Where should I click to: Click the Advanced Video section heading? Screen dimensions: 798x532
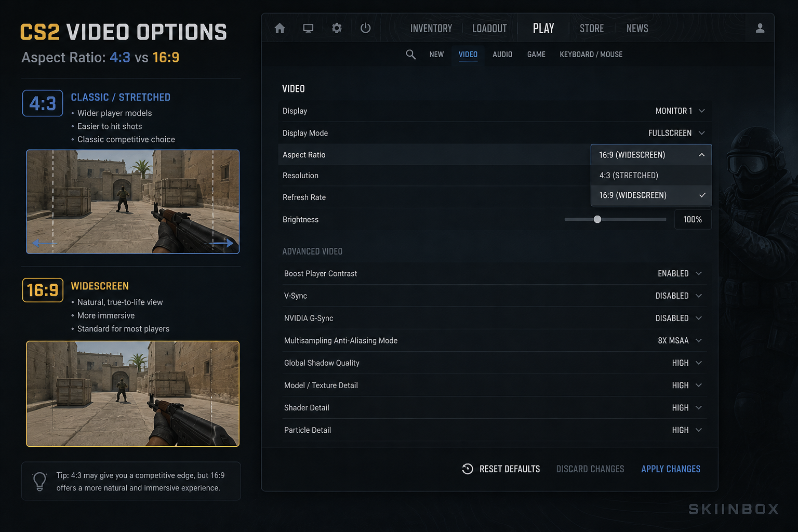(x=312, y=251)
